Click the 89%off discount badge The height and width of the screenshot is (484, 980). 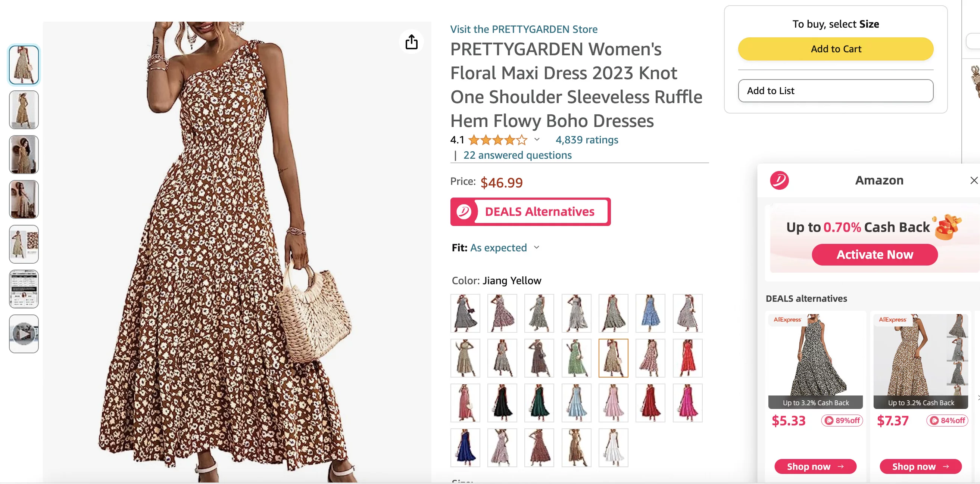[842, 421]
